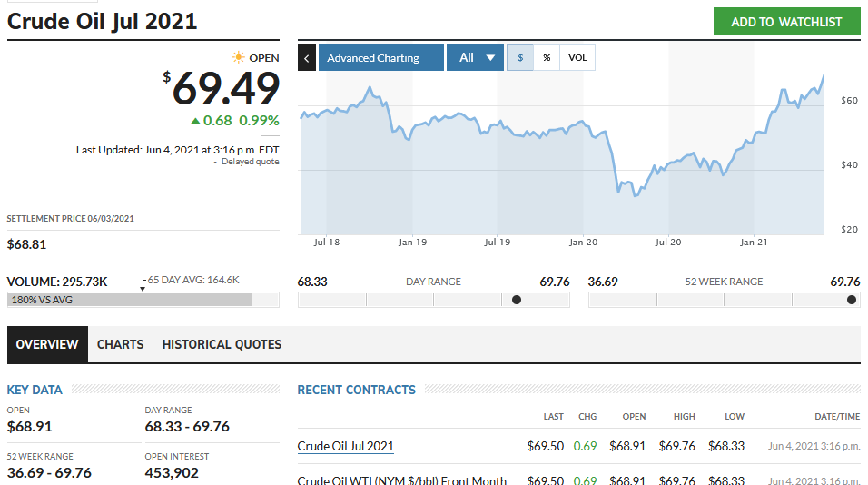Click 'SETTLEMENT PRICE 06/03/2021' label
Image resolution: width=868 pixels, height=485 pixels.
pyautogui.click(x=70, y=219)
